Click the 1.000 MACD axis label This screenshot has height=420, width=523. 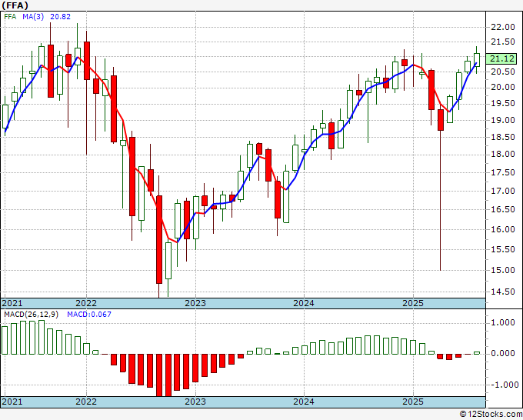point(503,322)
